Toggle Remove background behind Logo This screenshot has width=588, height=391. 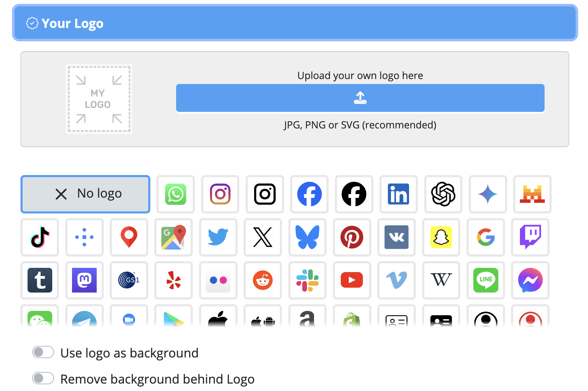[43, 378]
